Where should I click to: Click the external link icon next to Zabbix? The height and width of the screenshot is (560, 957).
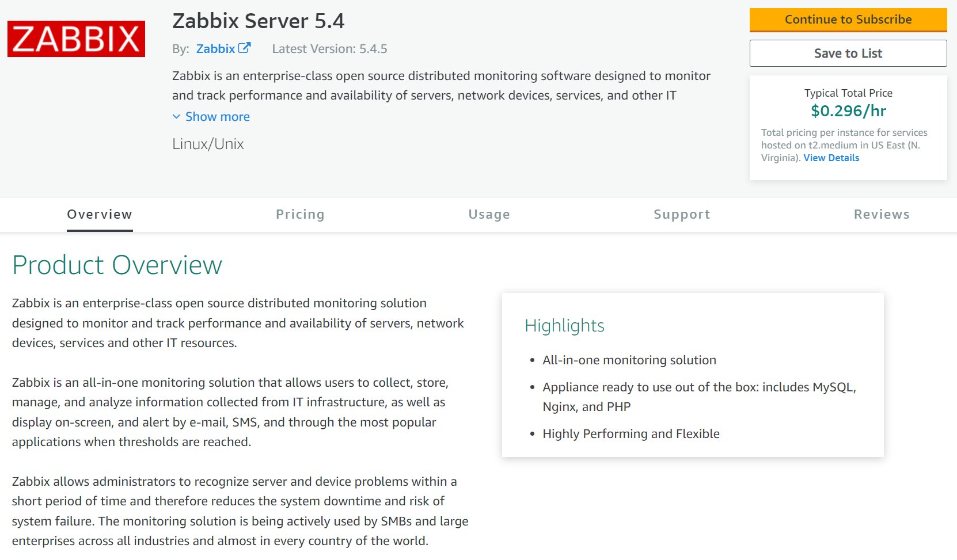coord(244,48)
